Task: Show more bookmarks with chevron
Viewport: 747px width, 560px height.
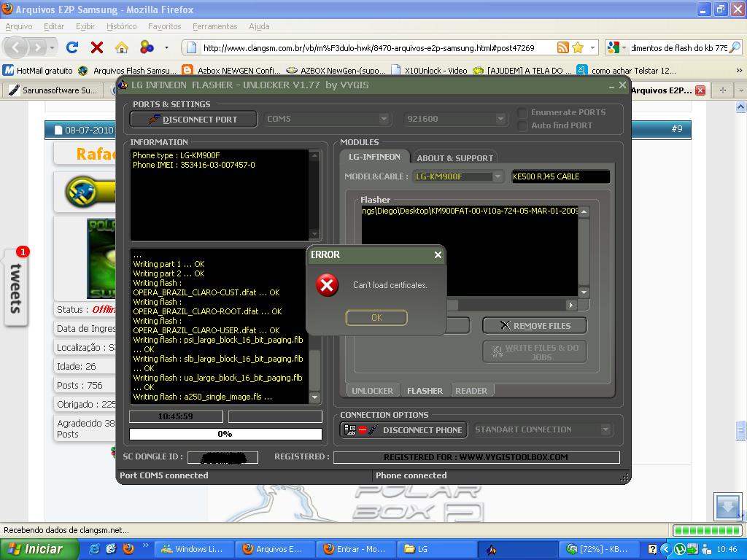Action: (739, 71)
